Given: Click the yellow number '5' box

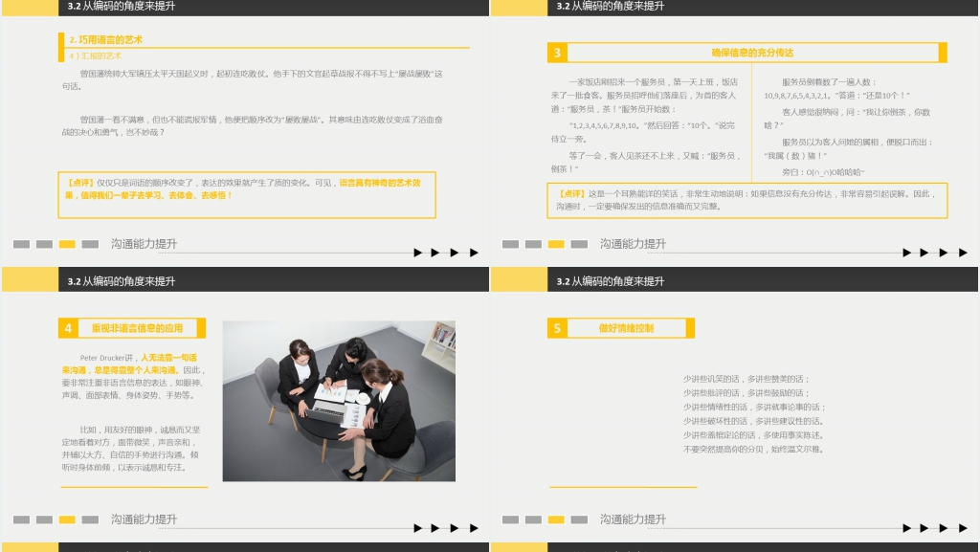Looking at the screenshot, I should coord(557,328).
